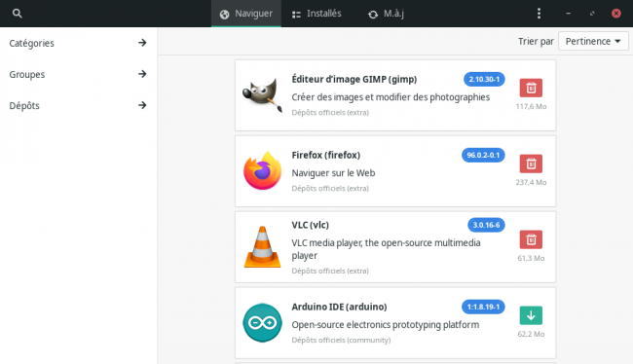Click the "62,2 Mo" size text
Viewport: 633px width, 364px height.
(531, 334)
